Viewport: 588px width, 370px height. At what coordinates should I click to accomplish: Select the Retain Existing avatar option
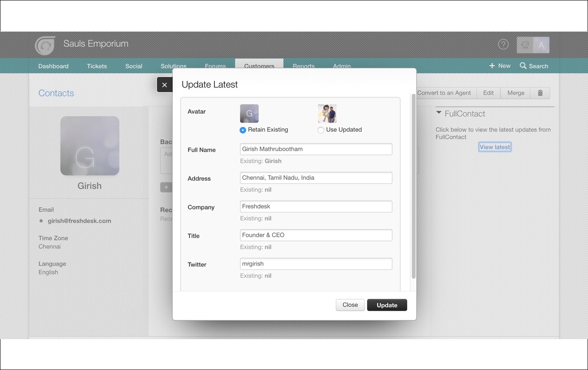click(242, 130)
